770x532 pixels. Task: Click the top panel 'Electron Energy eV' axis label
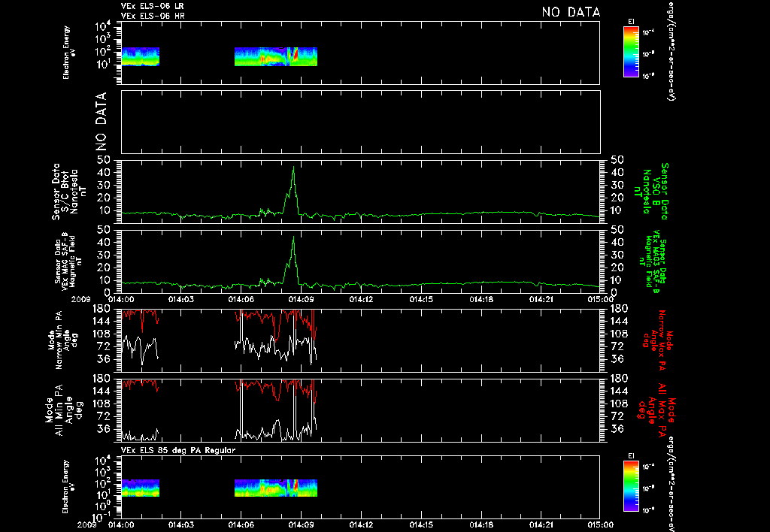(69, 53)
